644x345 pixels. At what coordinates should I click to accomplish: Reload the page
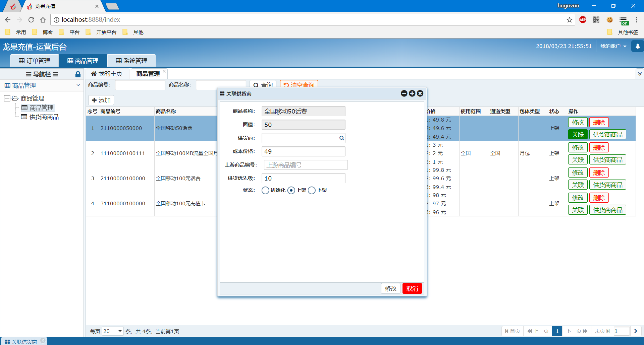(x=31, y=20)
